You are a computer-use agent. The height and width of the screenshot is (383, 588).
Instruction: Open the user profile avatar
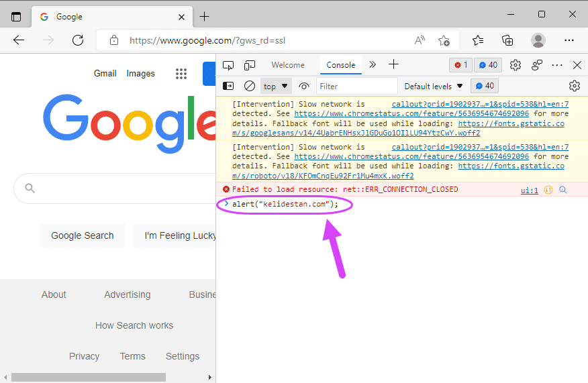[x=538, y=40]
